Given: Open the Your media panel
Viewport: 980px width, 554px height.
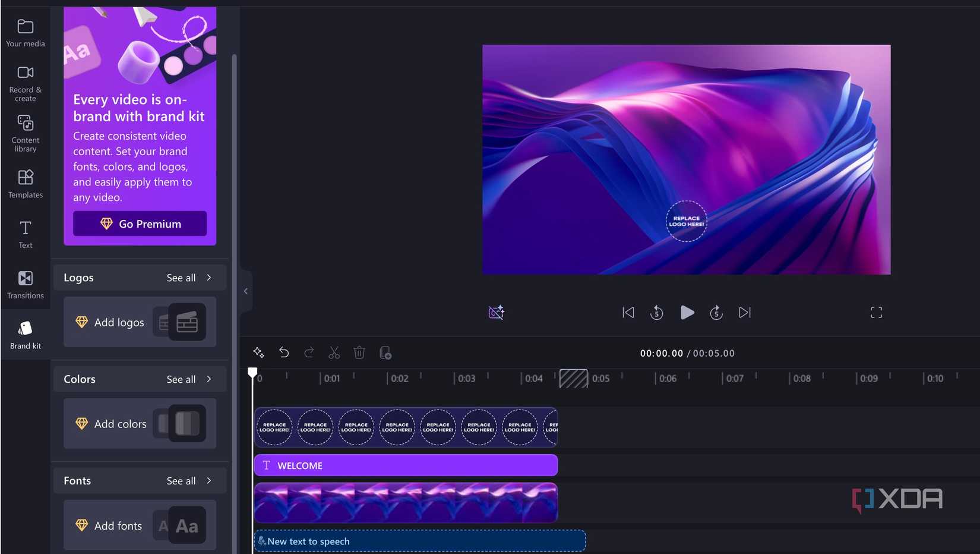Looking at the screenshot, I should click(x=25, y=32).
